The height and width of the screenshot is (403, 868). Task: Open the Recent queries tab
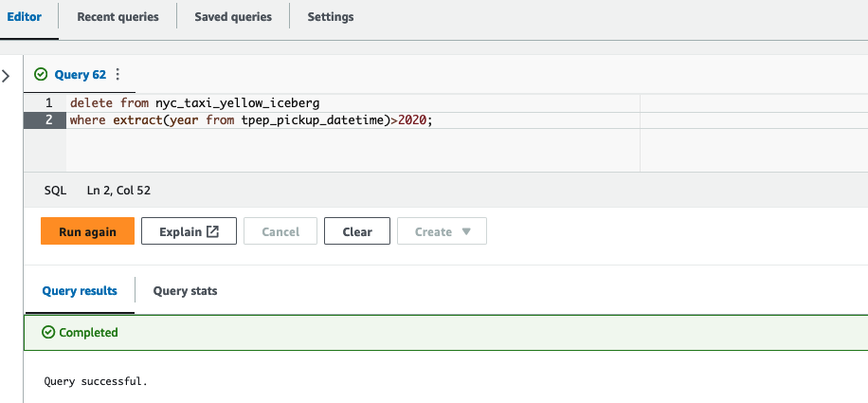118,17
